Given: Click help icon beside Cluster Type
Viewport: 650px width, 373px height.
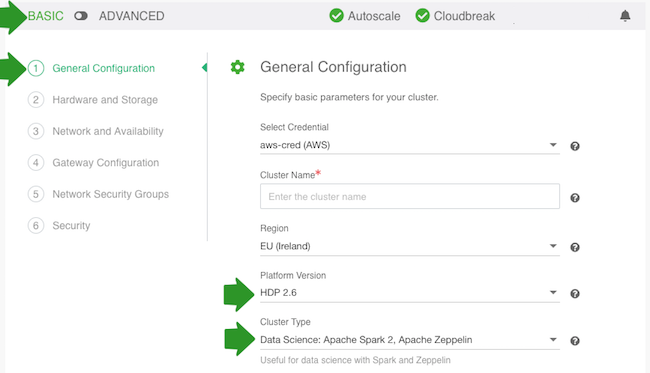Looking at the screenshot, I should click(x=575, y=341).
